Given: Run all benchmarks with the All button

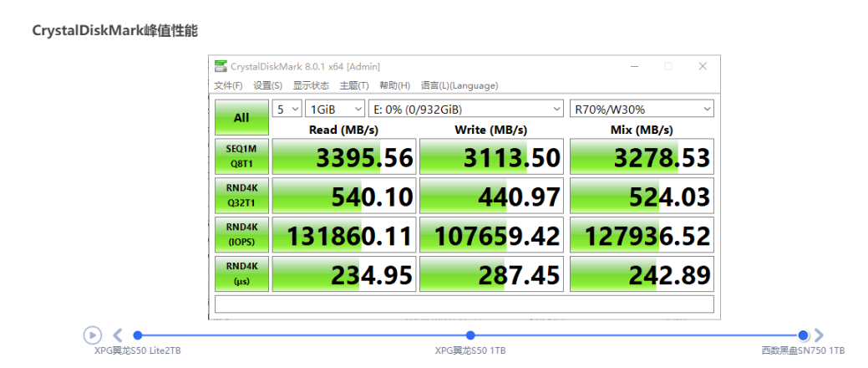Looking at the screenshot, I should click(241, 117).
